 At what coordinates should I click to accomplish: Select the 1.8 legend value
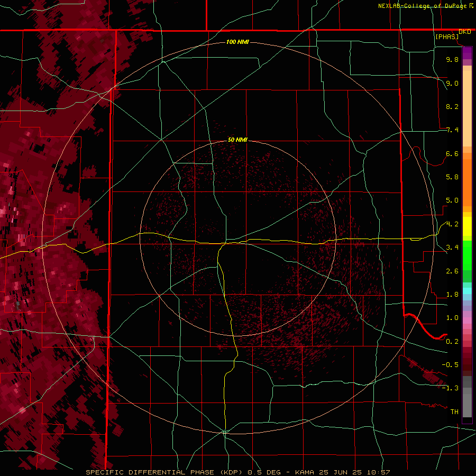(452, 295)
